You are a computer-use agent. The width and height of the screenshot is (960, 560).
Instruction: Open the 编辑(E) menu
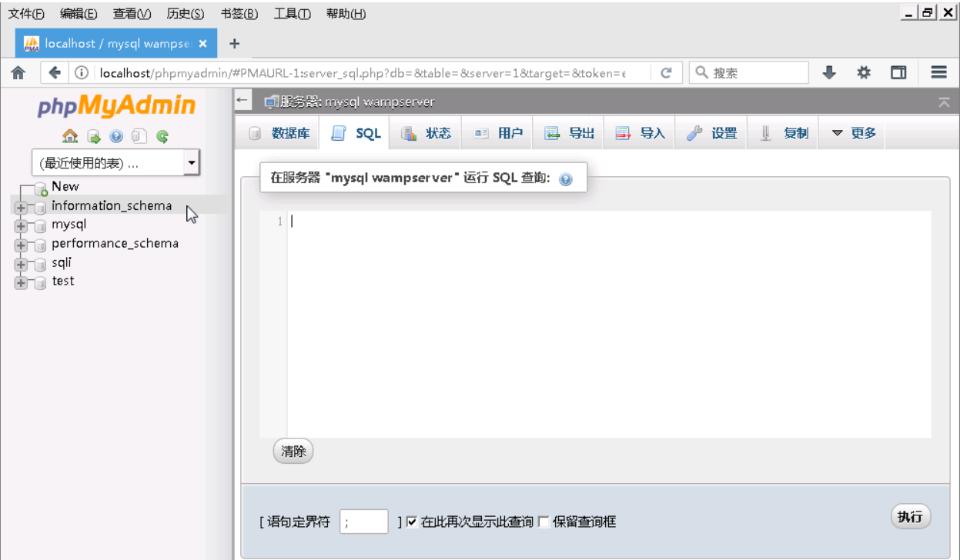(79, 14)
